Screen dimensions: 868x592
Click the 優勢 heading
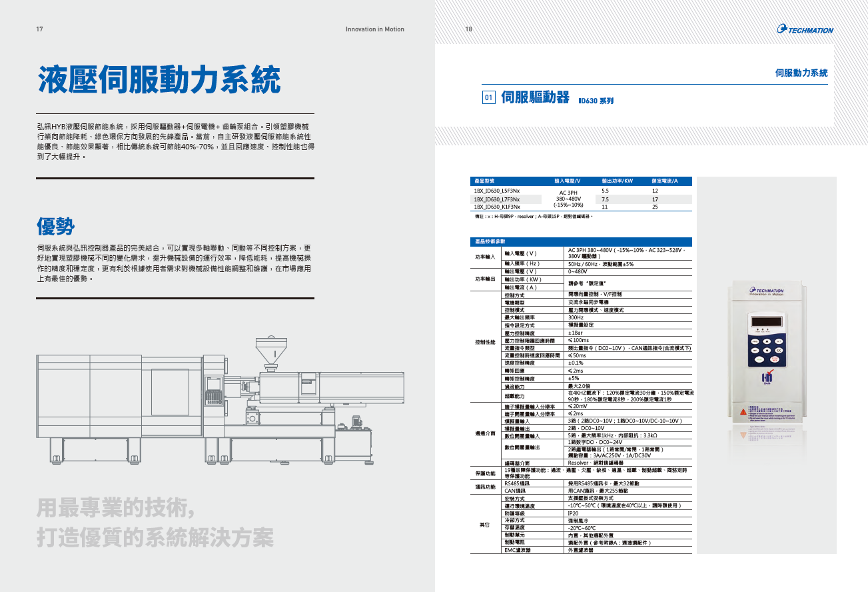pyautogui.click(x=55, y=226)
